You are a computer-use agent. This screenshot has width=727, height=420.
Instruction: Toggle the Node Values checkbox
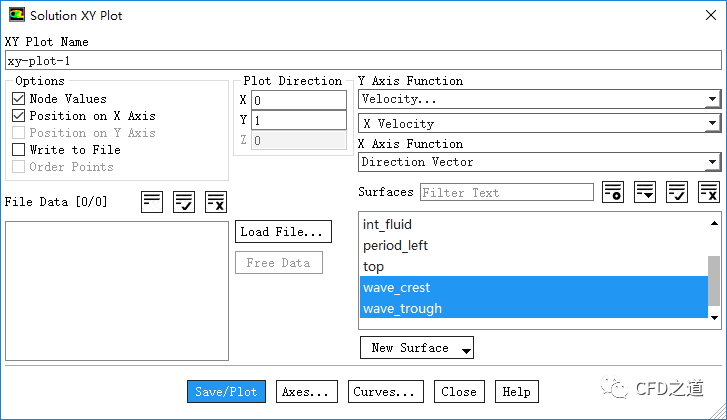(x=19, y=99)
